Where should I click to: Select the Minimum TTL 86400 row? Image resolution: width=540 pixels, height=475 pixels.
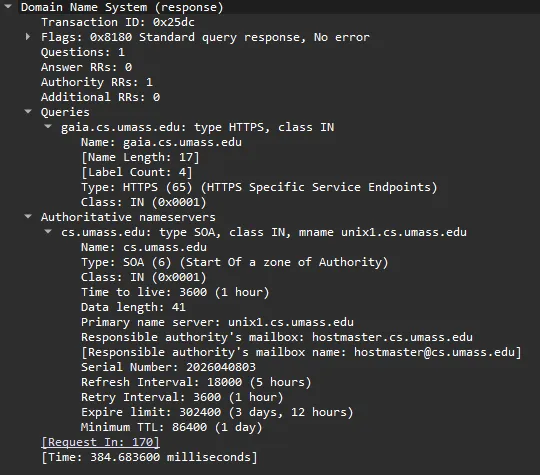coord(172,427)
